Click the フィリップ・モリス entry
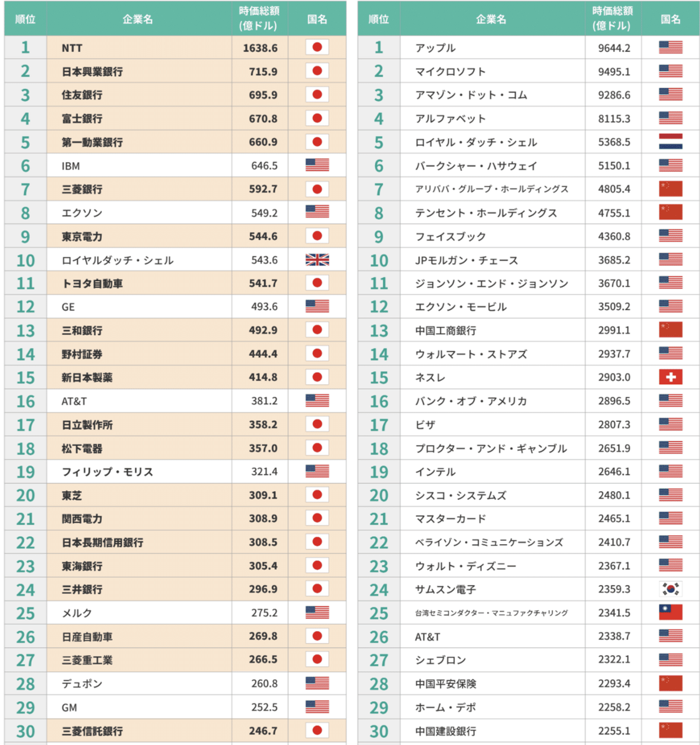This screenshot has width=700, height=745. [x=107, y=472]
